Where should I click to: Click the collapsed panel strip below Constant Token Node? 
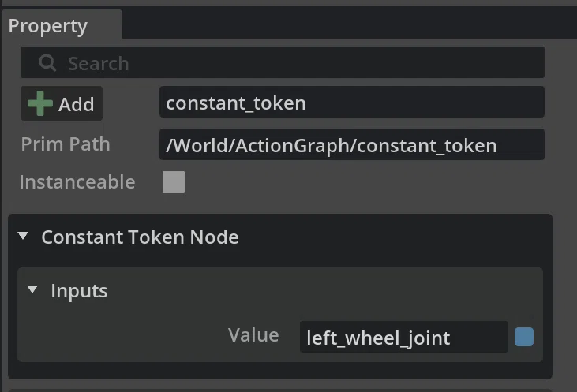point(280,390)
